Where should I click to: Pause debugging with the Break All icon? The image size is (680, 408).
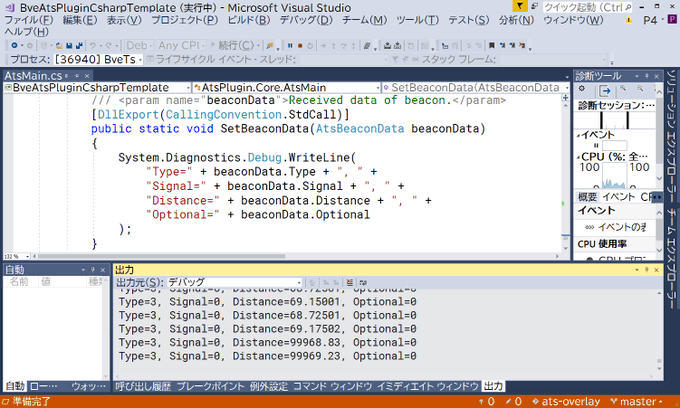coord(290,45)
